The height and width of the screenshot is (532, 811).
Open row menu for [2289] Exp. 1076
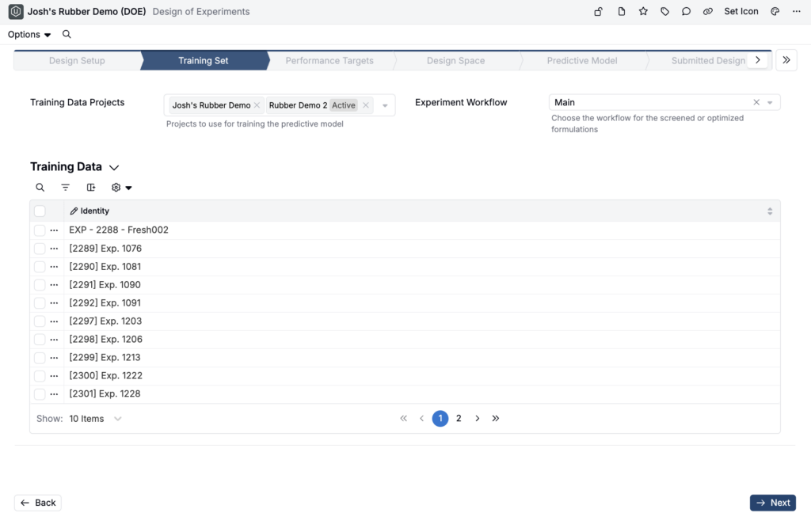coord(54,248)
